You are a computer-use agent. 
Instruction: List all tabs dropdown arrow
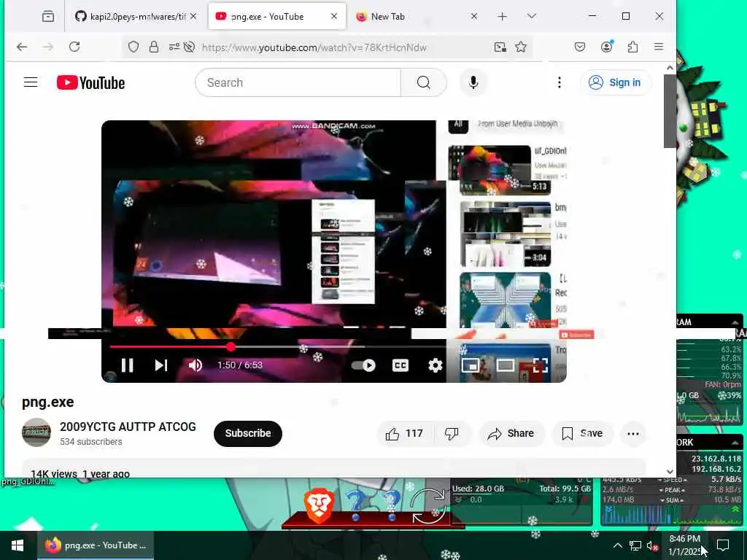click(532, 16)
